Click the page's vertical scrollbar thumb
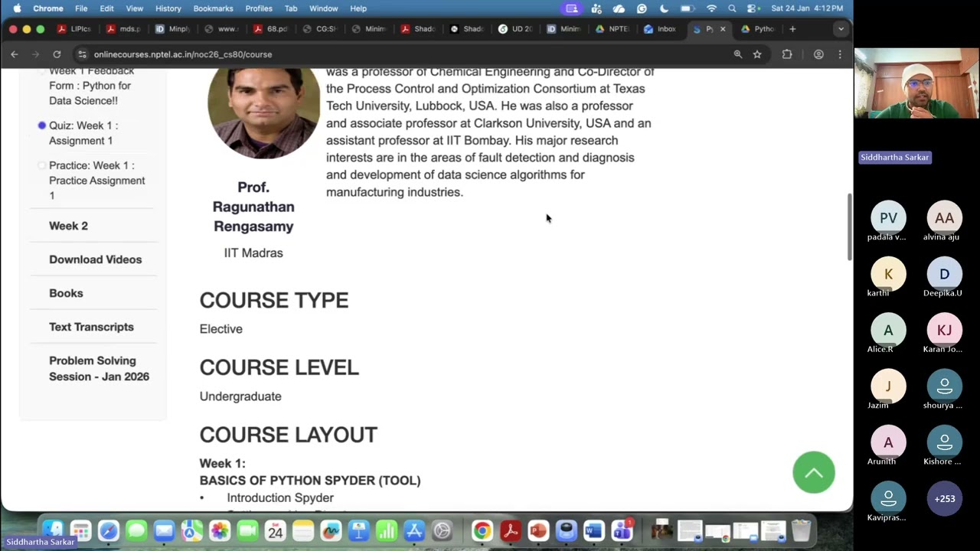 pyautogui.click(x=848, y=227)
